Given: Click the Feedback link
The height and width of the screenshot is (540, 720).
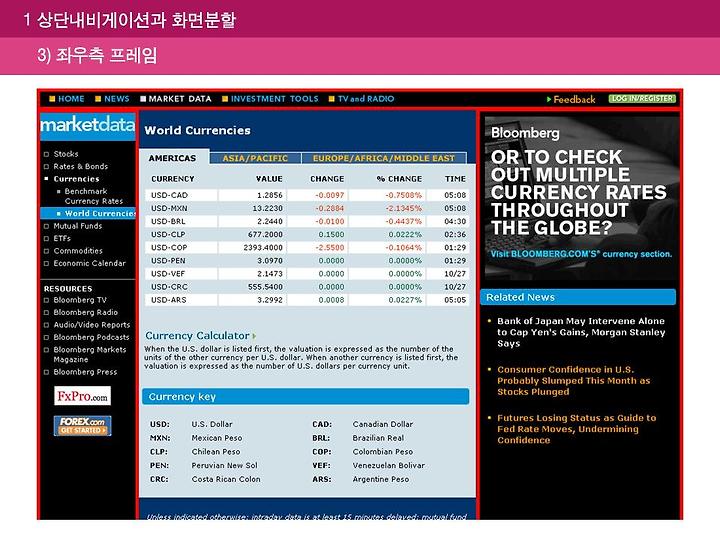Looking at the screenshot, I should [571, 99].
